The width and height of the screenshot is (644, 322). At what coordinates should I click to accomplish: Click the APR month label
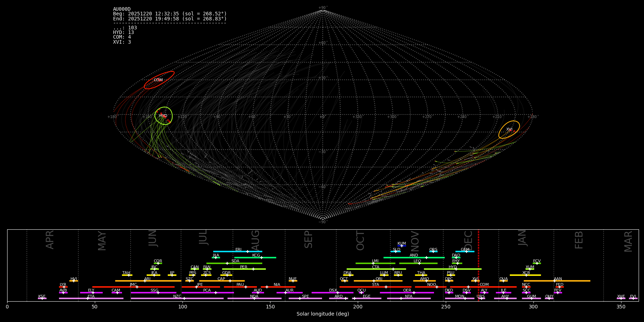[x=50, y=240]
